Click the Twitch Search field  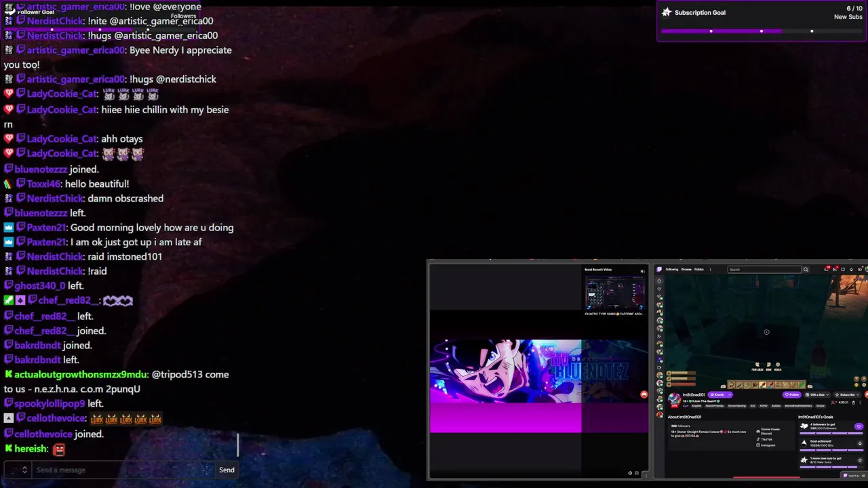point(765,269)
